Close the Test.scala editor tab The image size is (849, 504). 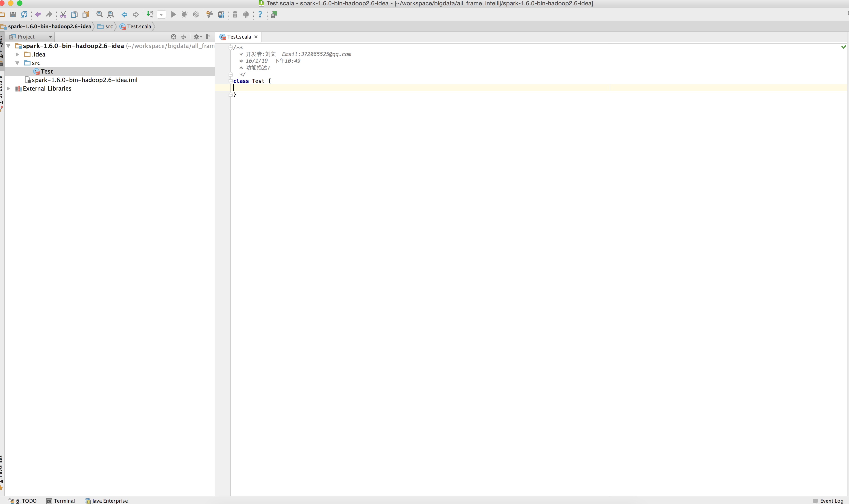[x=256, y=37]
